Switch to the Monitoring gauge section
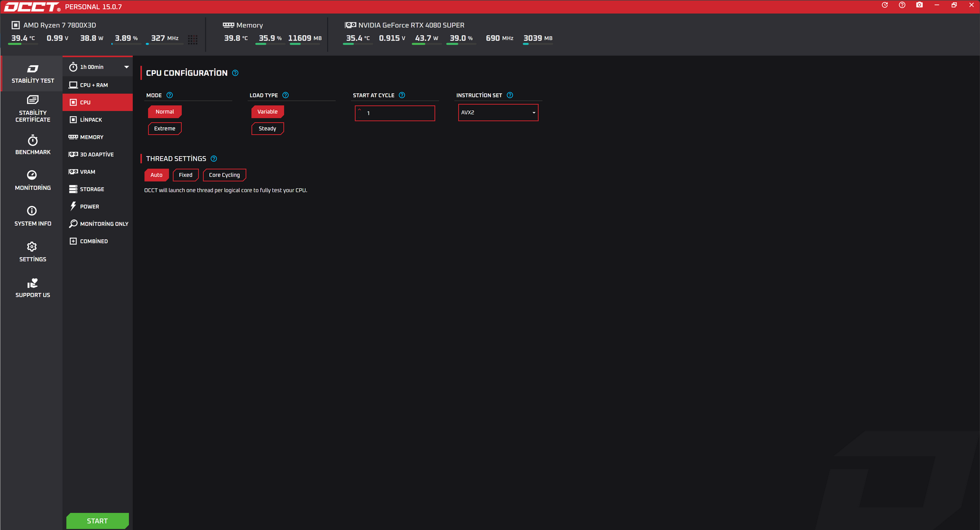980x530 pixels. 33,181
